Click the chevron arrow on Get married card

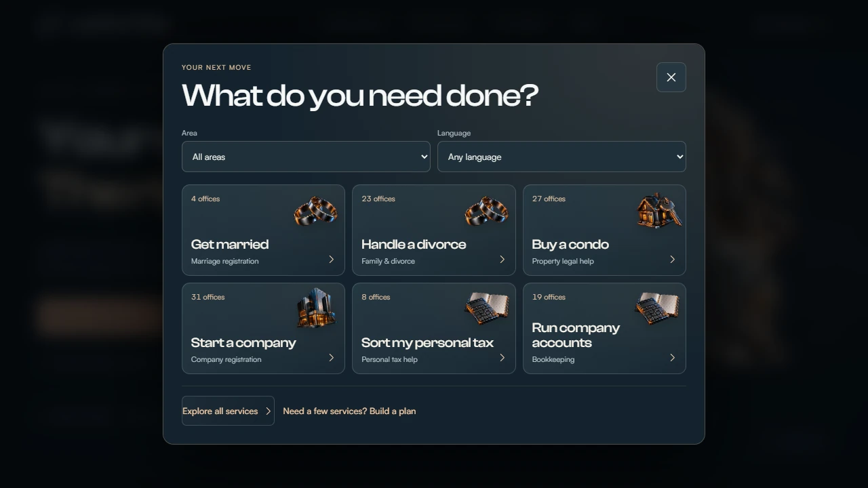332,260
